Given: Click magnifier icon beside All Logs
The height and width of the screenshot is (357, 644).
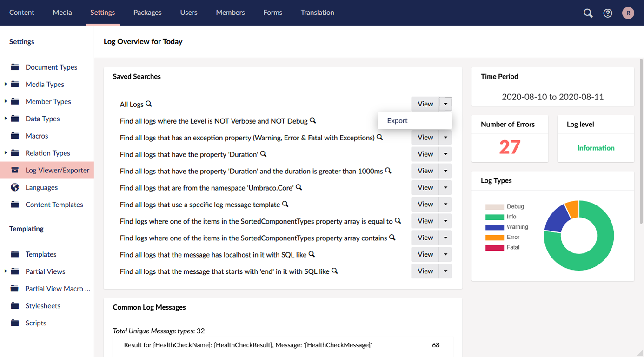Looking at the screenshot, I should pos(149,104).
